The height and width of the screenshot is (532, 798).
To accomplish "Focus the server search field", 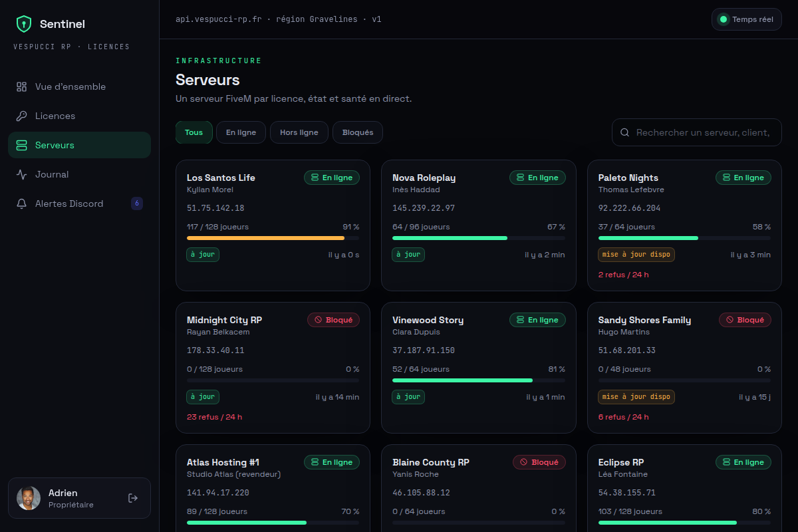I will pyautogui.click(x=697, y=132).
